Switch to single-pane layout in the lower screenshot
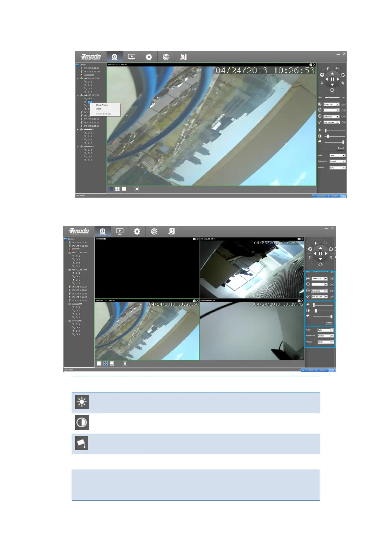The width and height of the screenshot is (392, 554). pos(99,364)
